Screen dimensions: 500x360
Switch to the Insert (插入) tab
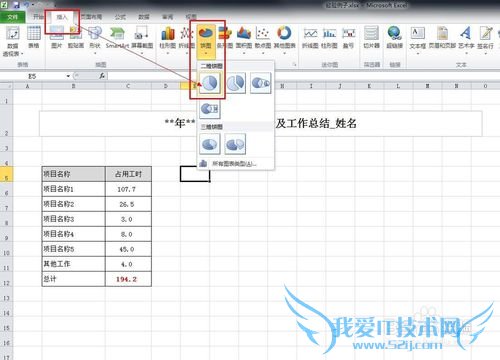point(62,17)
